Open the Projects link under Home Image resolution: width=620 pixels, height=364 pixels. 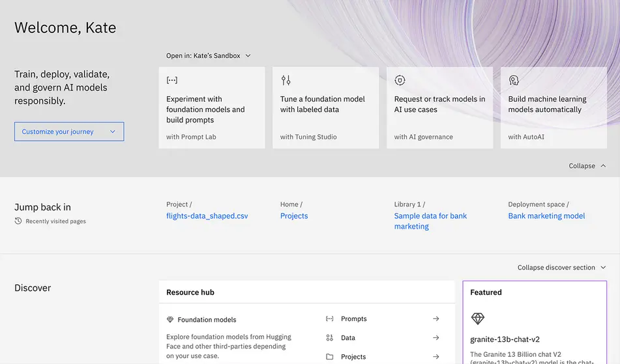(x=294, y=216)
